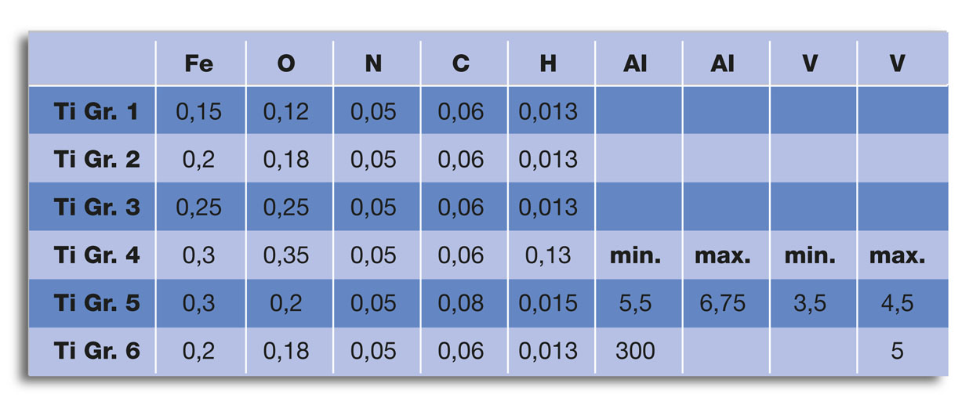The height and width of the screenshot is (412, 980).
Task: Click the 0,015 hydrogen value cell
Action: (x=548, y=302)
